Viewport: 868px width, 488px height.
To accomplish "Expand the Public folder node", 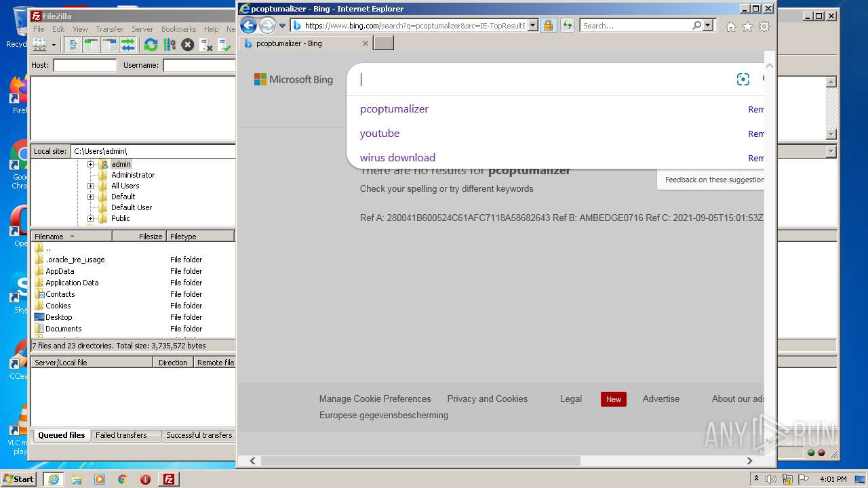I will coord(91,218).
